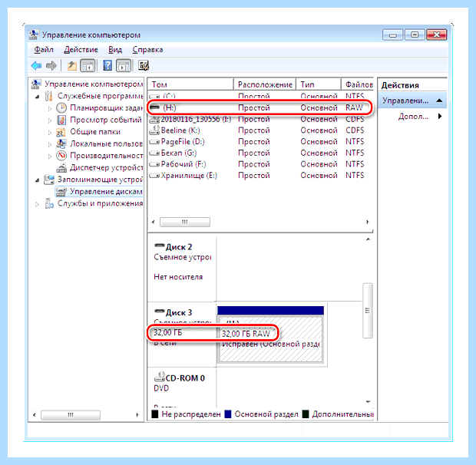Click the Диск 3 drive icon

160,312
